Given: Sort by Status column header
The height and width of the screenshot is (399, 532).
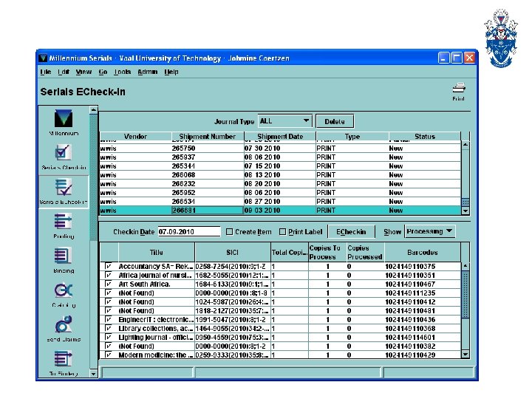Looking at the screenshot, I should click(424, 137).
